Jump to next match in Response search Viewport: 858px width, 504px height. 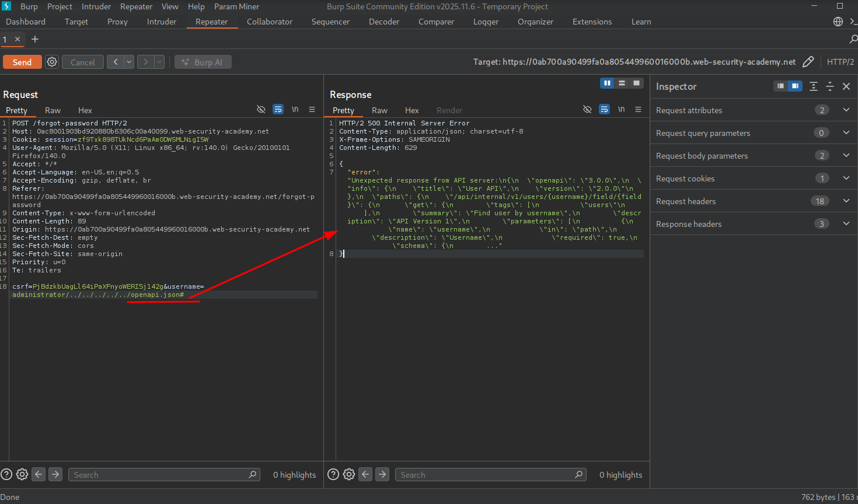coord(382,474)
